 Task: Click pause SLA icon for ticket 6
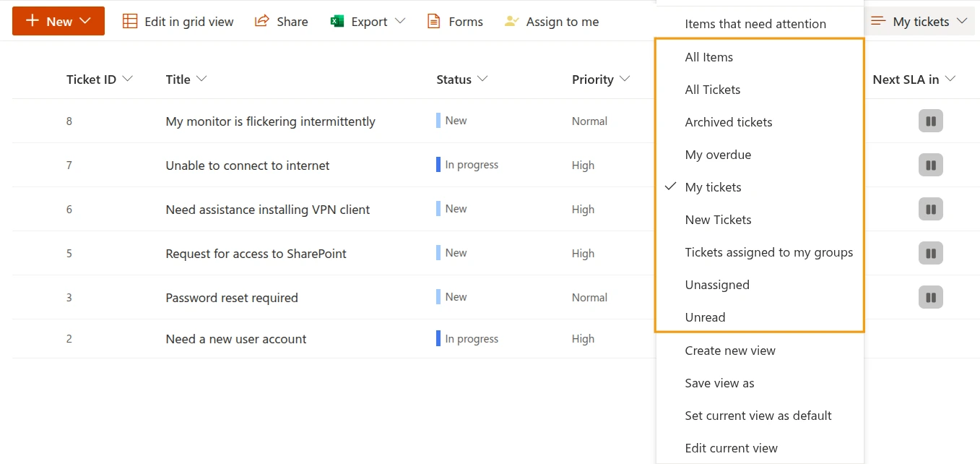(x=931, y=210)
